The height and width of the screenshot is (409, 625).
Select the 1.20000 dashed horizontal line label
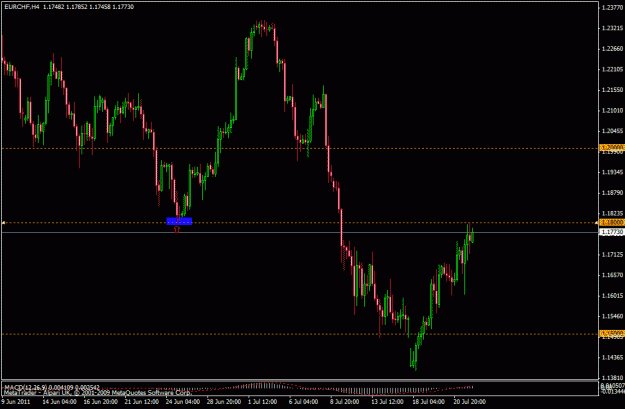[x=611, y=147]
